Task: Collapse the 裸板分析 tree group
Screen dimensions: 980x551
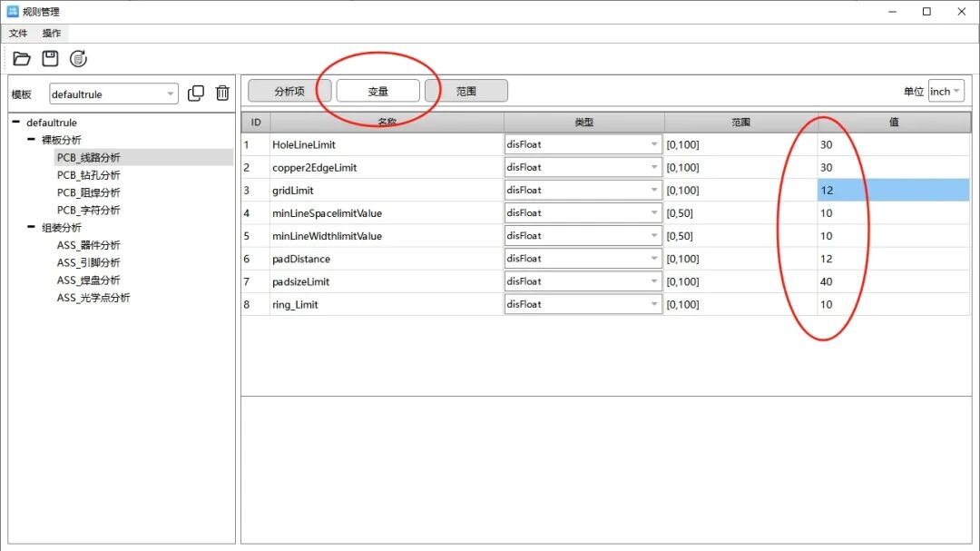Action: [31, 140]
